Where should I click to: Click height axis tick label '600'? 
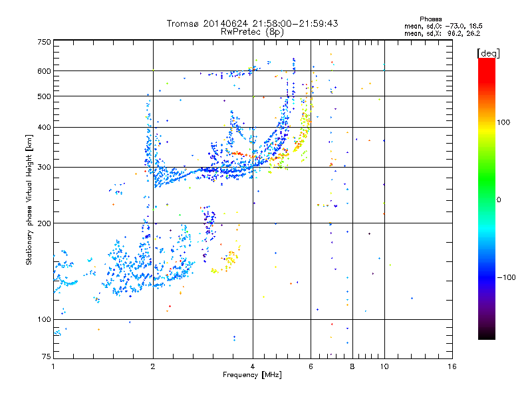tap(44, 71)
